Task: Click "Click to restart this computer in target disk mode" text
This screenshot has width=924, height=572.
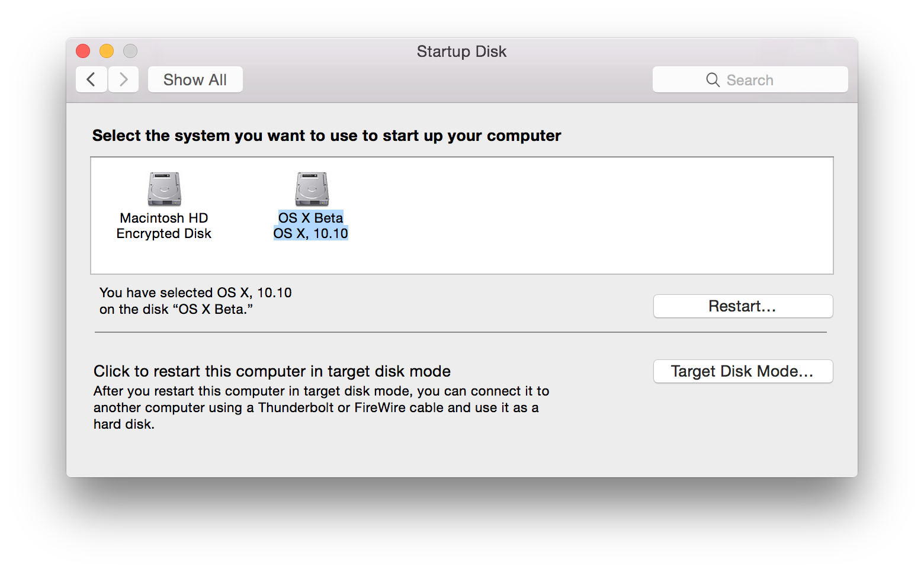Action: [272, 371]
